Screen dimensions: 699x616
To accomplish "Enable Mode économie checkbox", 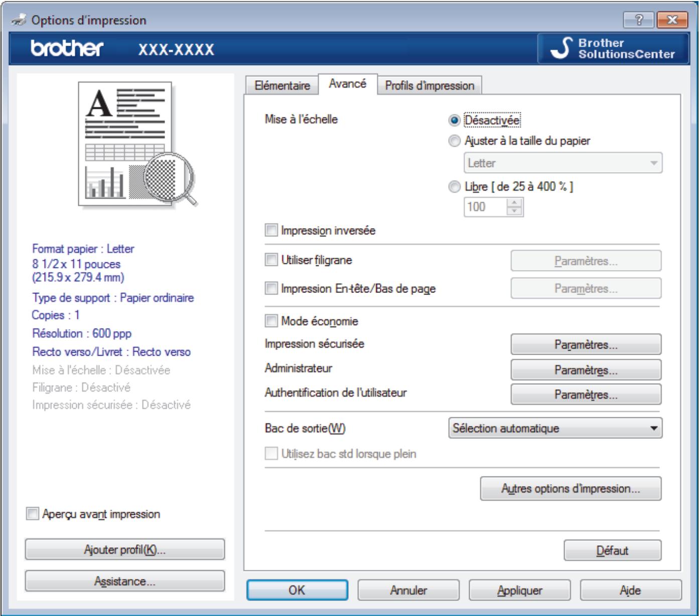I will pos(271,321).
